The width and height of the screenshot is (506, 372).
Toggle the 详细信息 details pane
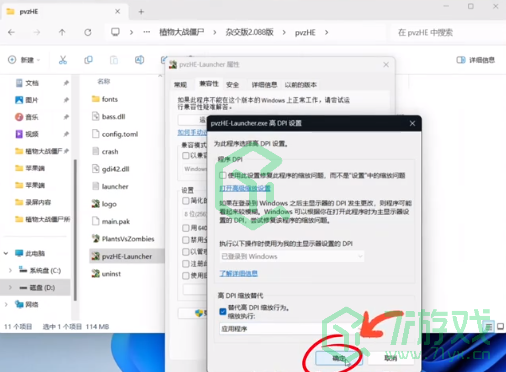coord(475,60)
